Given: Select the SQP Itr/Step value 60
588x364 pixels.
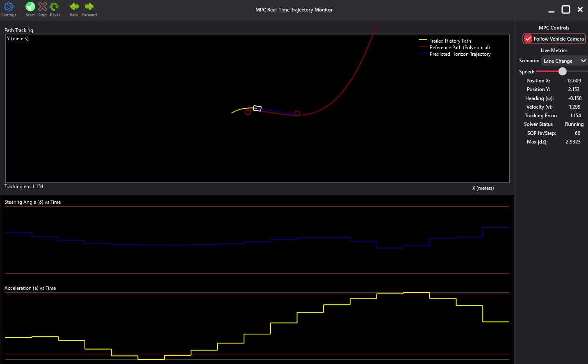Looking at the screenshot, I should (577, 133).
